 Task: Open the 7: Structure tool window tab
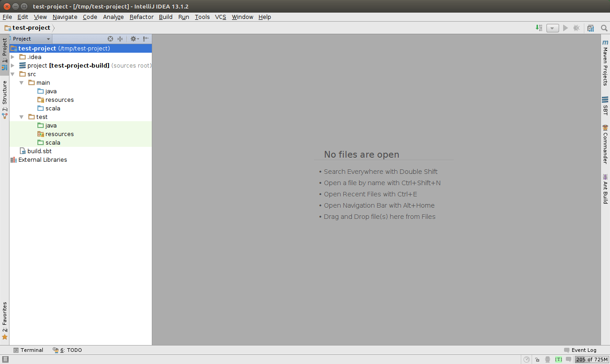[5, 99]
